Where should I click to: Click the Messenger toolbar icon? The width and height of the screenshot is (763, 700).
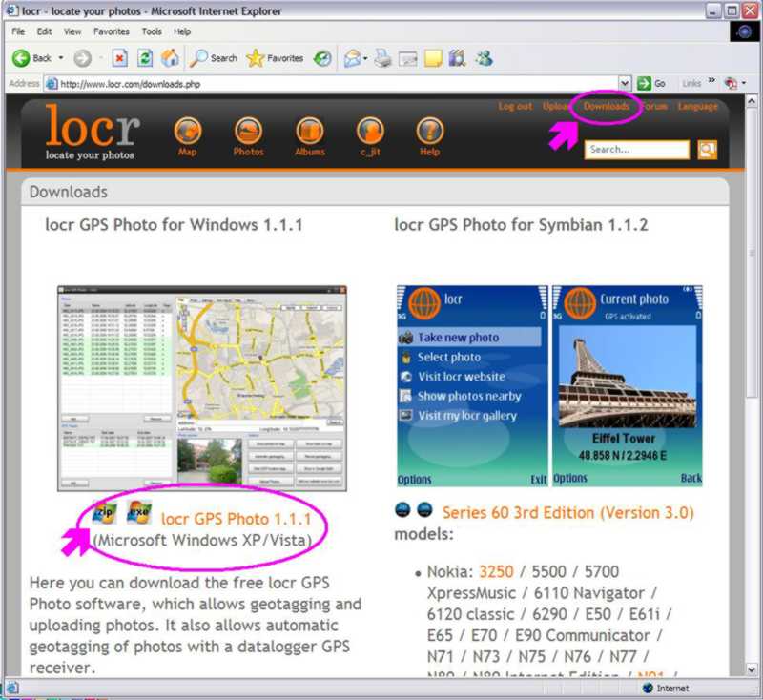pos(485,58)
